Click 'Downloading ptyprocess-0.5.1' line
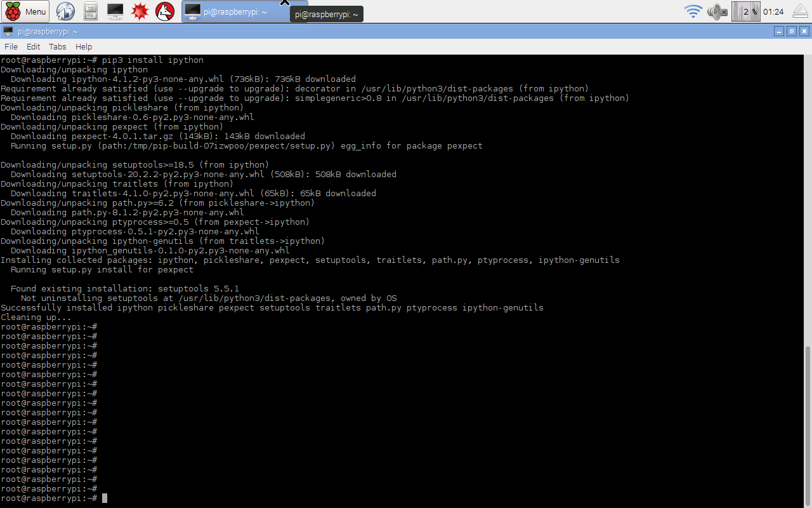This screenshot has height=508, width=812. pos(135,232)
